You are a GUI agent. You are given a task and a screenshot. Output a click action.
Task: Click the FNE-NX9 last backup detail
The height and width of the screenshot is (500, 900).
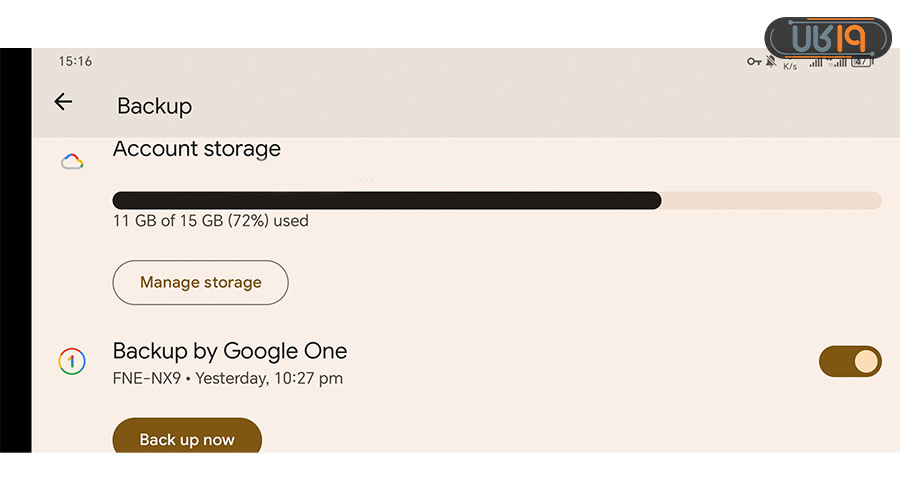point(228,378)
